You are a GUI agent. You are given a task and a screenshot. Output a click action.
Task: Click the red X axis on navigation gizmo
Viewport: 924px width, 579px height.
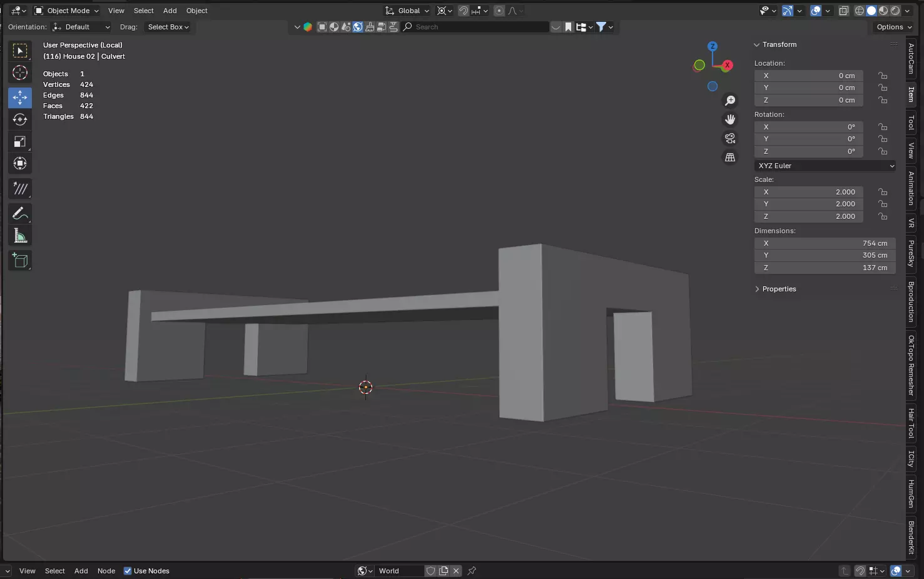click(x=727, y=65)
